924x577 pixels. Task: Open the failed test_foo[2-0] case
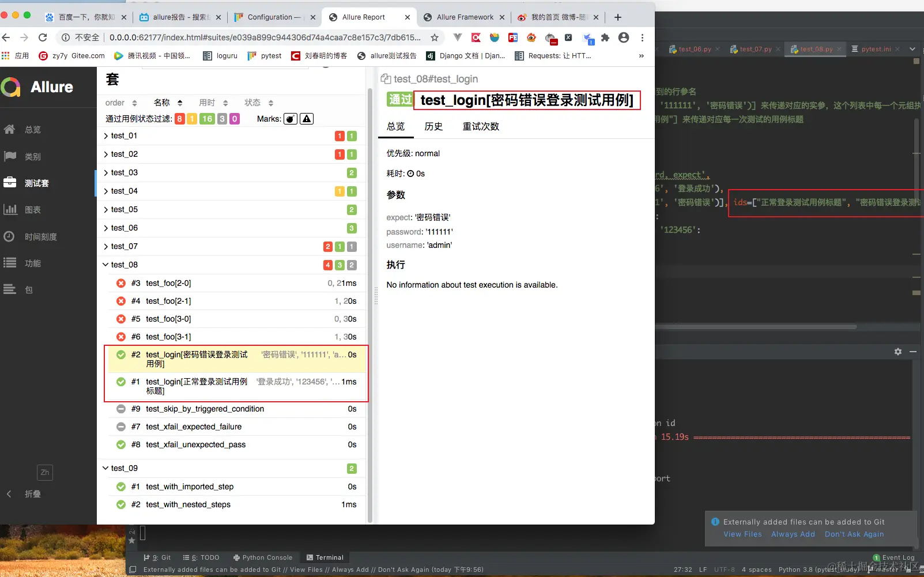(236, 283)
